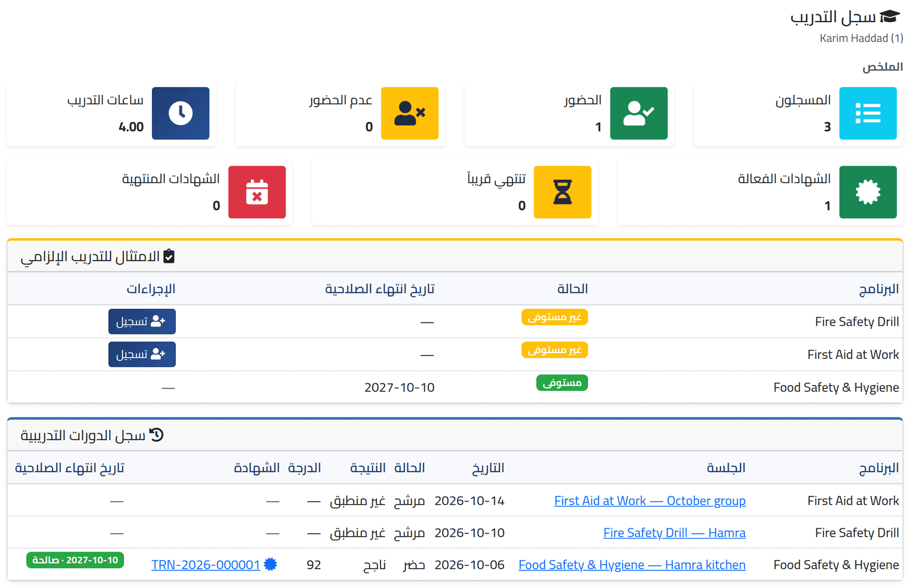Open Fire Safety Drill — Hamra session link
Viewport: 910px width, 588px height.
pos(675,533)
